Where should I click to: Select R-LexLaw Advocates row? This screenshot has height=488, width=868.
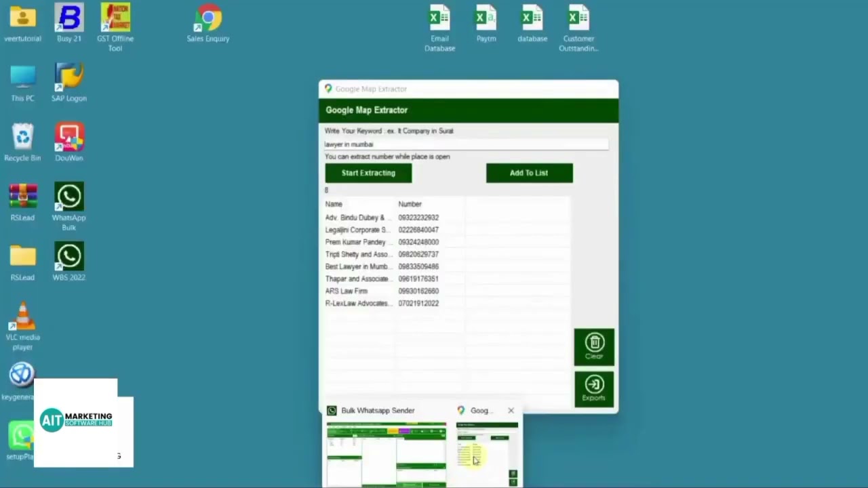pos(448,303)
